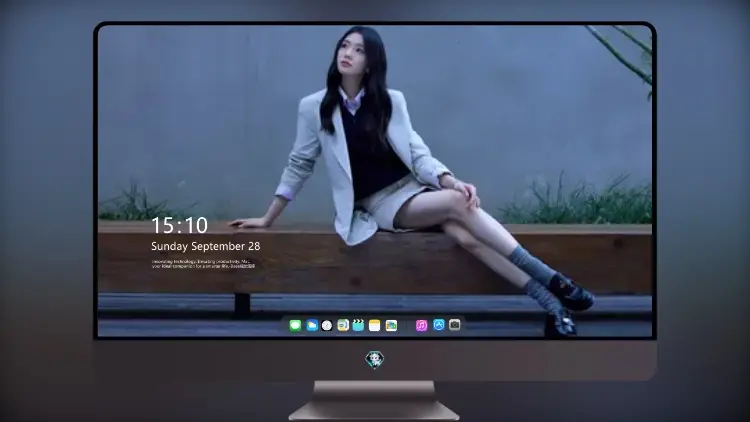Open the yellow Notes app in dock
The width and height of the screenshot is (750, 422).
pyautogui.click(x=375, y=326)
